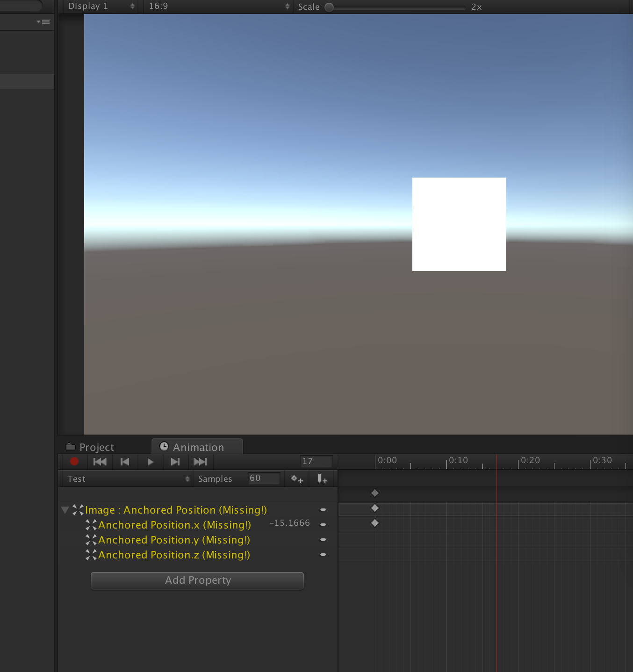Toggle animation record mode button
Viewport: 633px width, 672px height.
pyautogui.click(x=74, y=462)
